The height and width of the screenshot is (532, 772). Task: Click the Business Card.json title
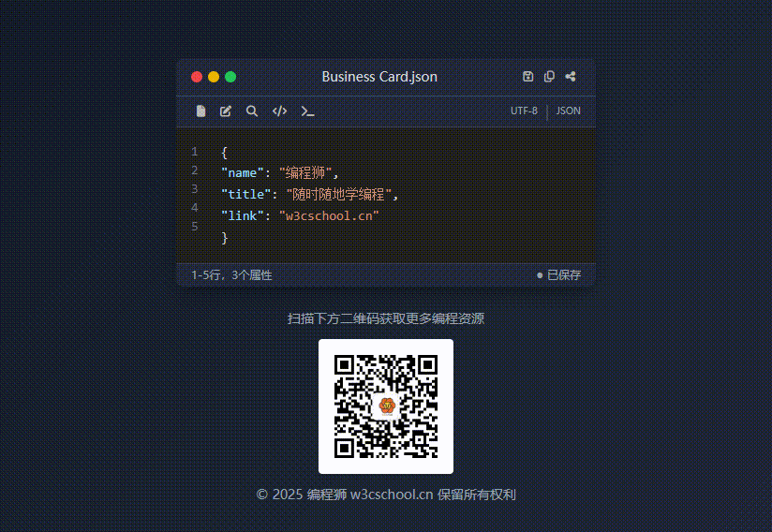pyautogui.click(x=379, y=77)
